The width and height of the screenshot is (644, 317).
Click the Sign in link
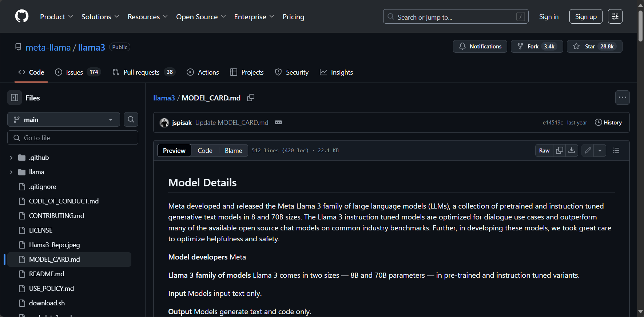pyautogui.click(x=549, y=16)
